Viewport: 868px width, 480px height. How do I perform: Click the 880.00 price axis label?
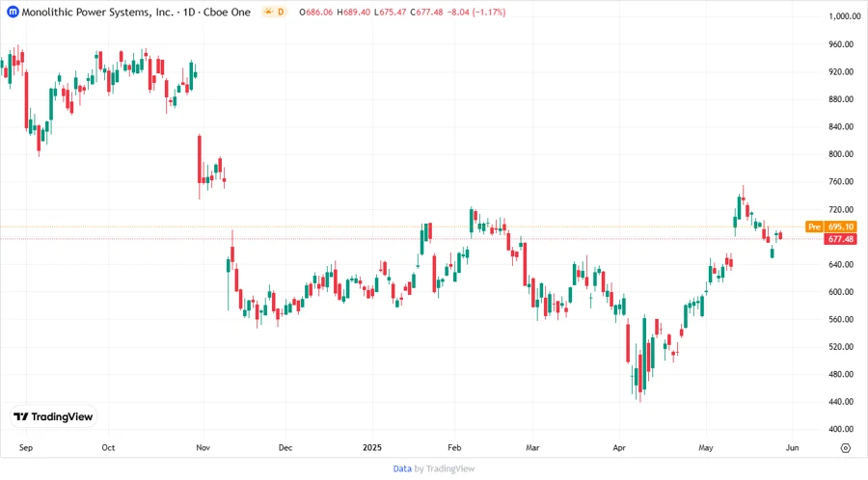[841, 99]
